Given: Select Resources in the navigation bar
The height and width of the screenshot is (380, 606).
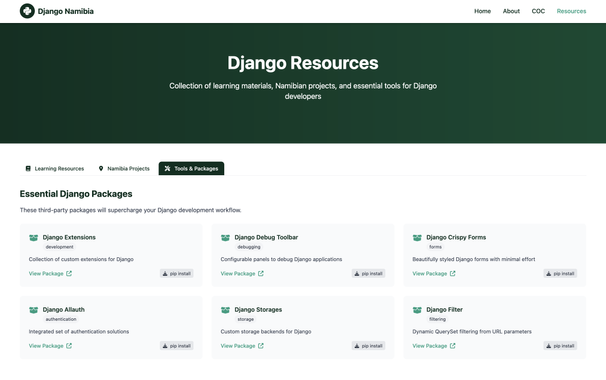Looking at the screenshot, I should point(571,11).
